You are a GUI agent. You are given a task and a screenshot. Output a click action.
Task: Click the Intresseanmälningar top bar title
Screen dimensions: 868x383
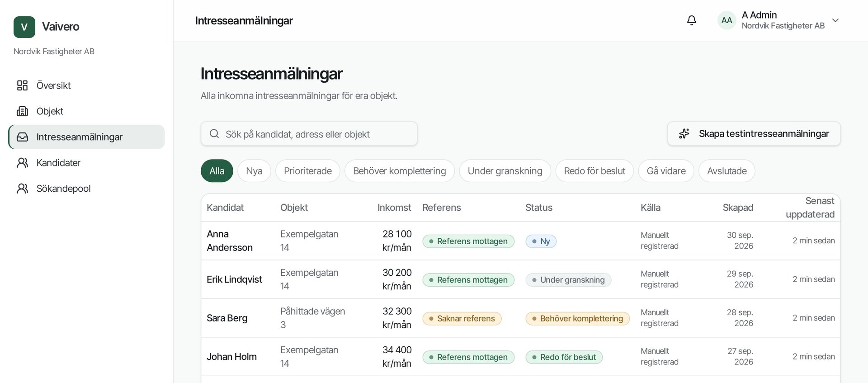pyautogui.click(x=244, y=21)
